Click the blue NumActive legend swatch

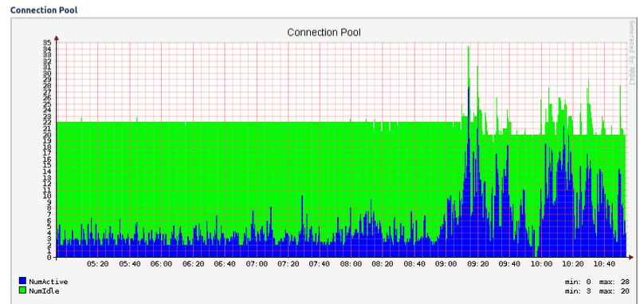(22, 281)
